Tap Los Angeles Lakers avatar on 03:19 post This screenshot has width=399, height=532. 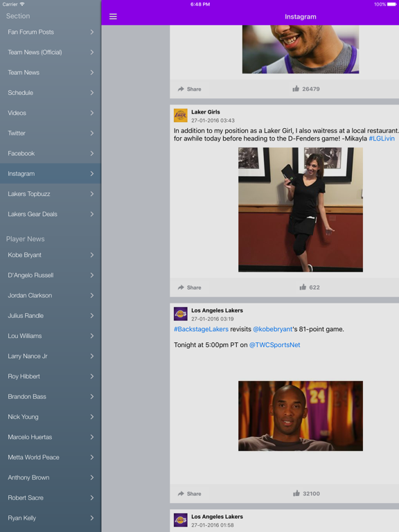[181, 314]
